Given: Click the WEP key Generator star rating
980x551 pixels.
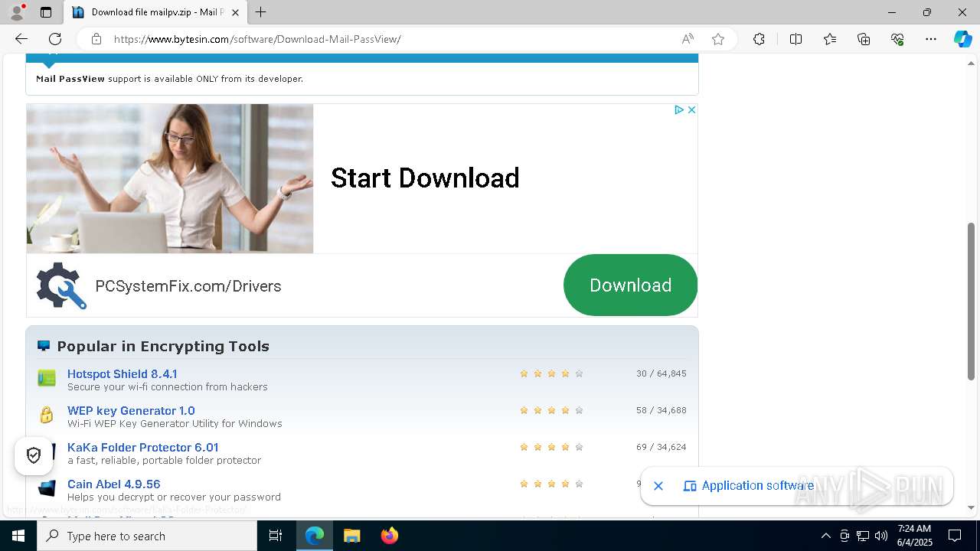Looking at the screenshot, I should coord(551,410).
